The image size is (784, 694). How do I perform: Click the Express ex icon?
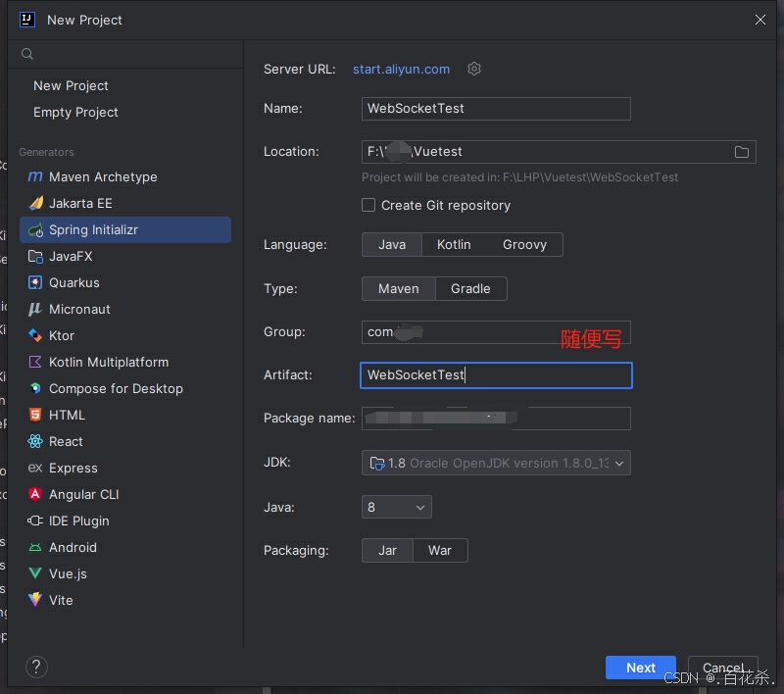click(35, 468)
